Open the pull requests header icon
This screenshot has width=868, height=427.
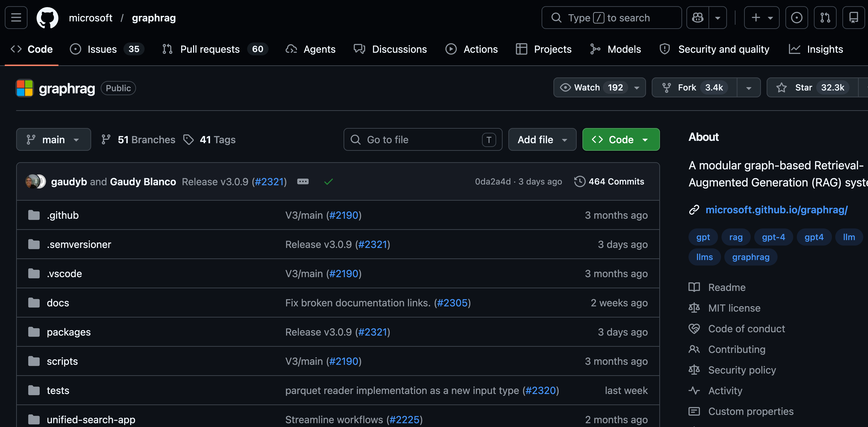[x=825, y=18]
